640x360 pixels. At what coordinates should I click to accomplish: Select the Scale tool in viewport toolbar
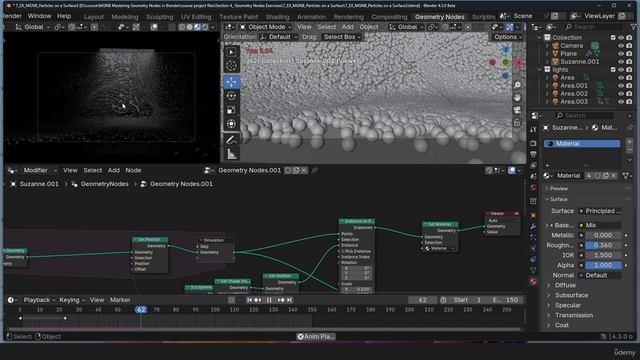pyautogui.click(x=231, y=110)
